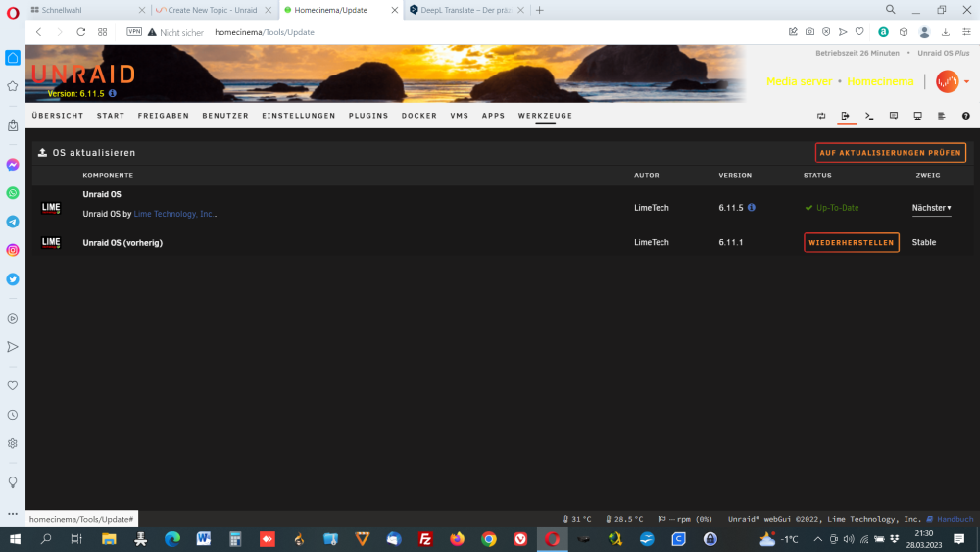Open Word from taskbar
Screen dimensions: 980x552
click(x=204, y=539)
